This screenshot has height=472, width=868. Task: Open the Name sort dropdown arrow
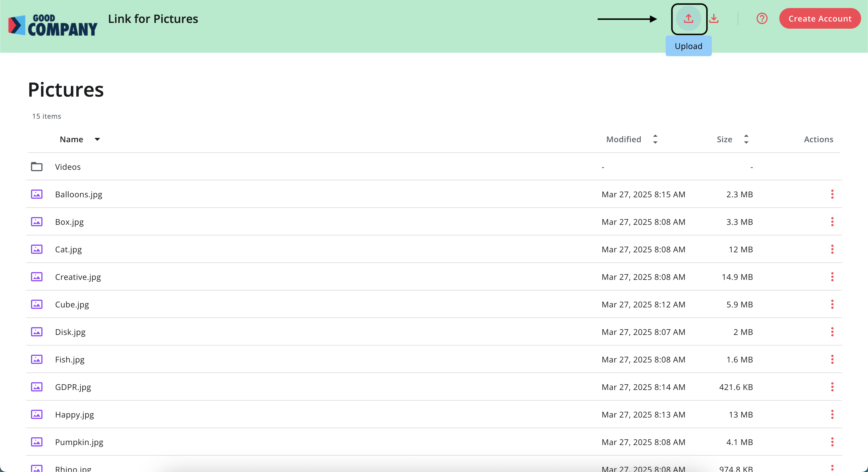pos(97,139)
